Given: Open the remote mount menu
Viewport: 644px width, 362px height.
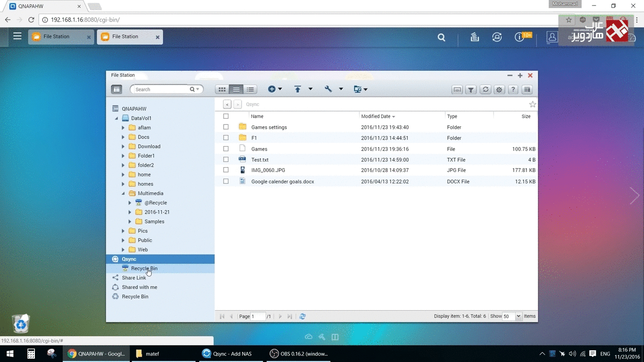Looking at the screenshot, I should (x=360, y=89).
